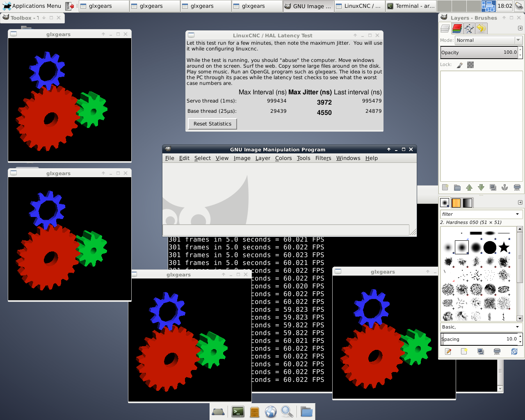The width and height of the screenshot is (525, 420).
Task: Switch to the Paths tab icon
Action: (469, 28)
